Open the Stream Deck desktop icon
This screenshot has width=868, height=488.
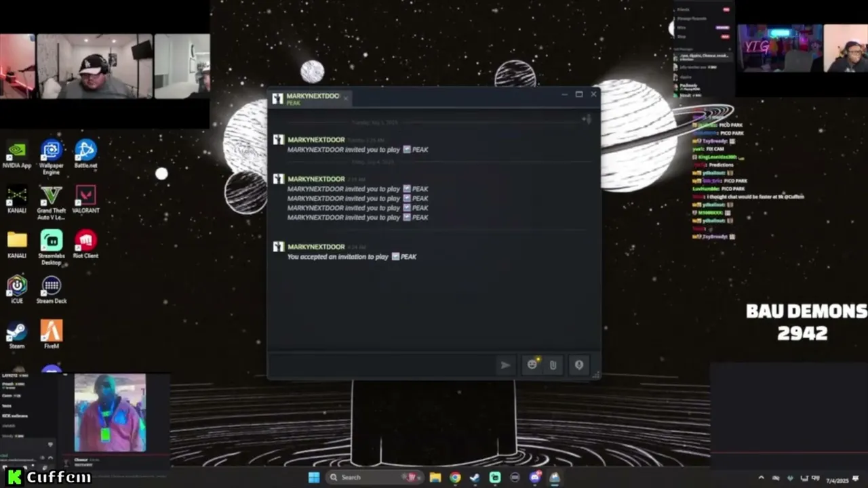[52, 290]
